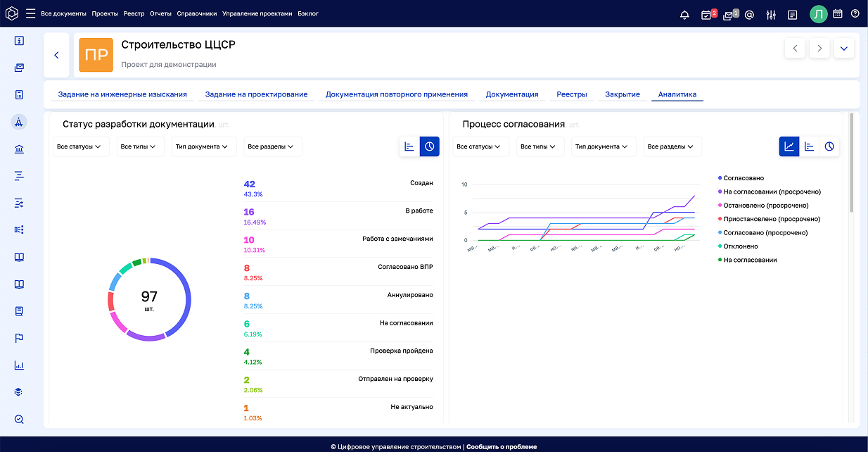868x452 pixels.
Task: Open messages icon showing badge 1
Action: point(728,13)
